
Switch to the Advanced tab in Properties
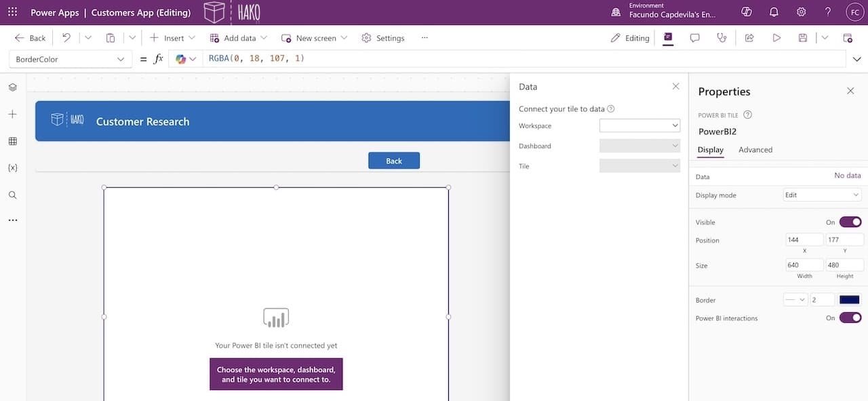[x=755, y=149]
